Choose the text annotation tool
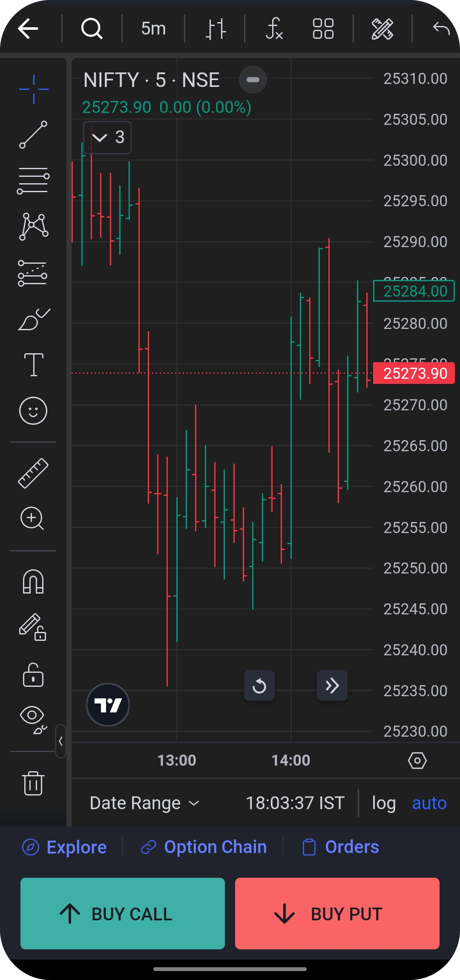460x980 pixels. point(33,365)
